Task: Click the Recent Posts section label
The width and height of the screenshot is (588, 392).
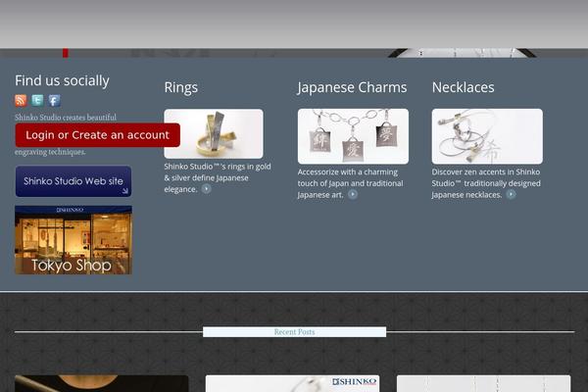Action: click(294, 332)
